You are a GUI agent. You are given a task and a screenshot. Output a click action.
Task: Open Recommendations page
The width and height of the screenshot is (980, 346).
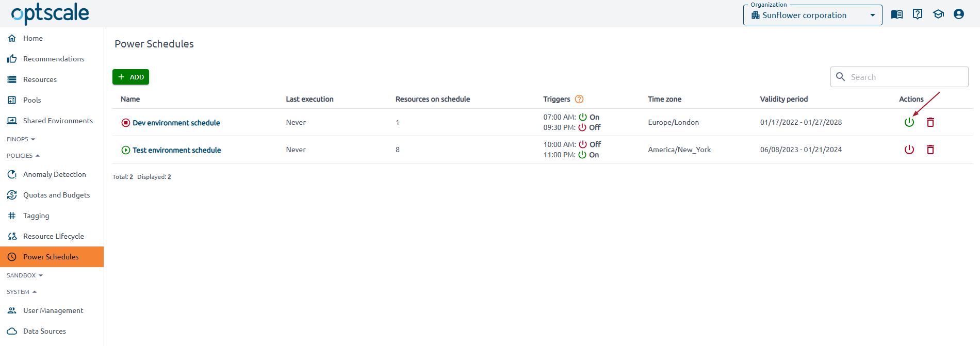coord(52,59)
